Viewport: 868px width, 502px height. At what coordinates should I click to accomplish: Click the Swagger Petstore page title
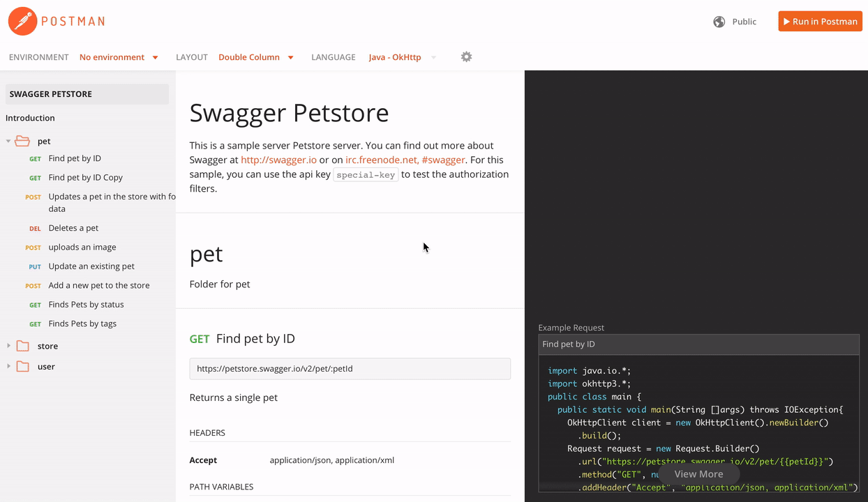click(x=289, y=112)
